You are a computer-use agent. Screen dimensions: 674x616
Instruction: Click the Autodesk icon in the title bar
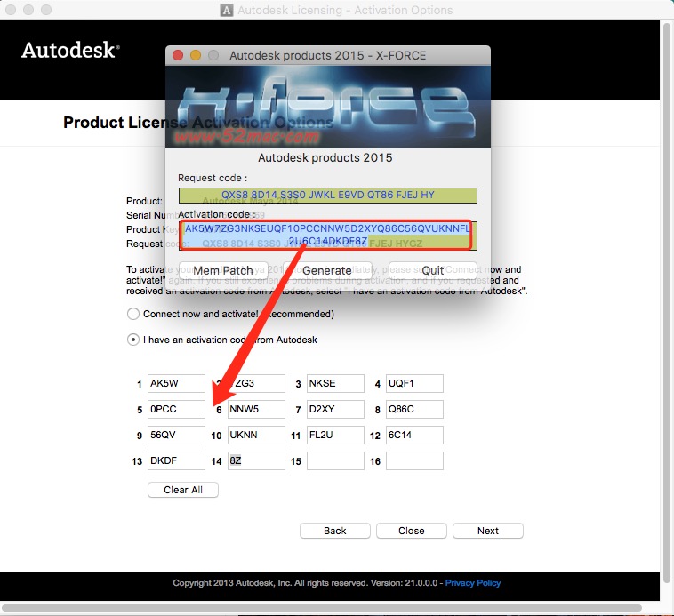click(x=227, y=10)
